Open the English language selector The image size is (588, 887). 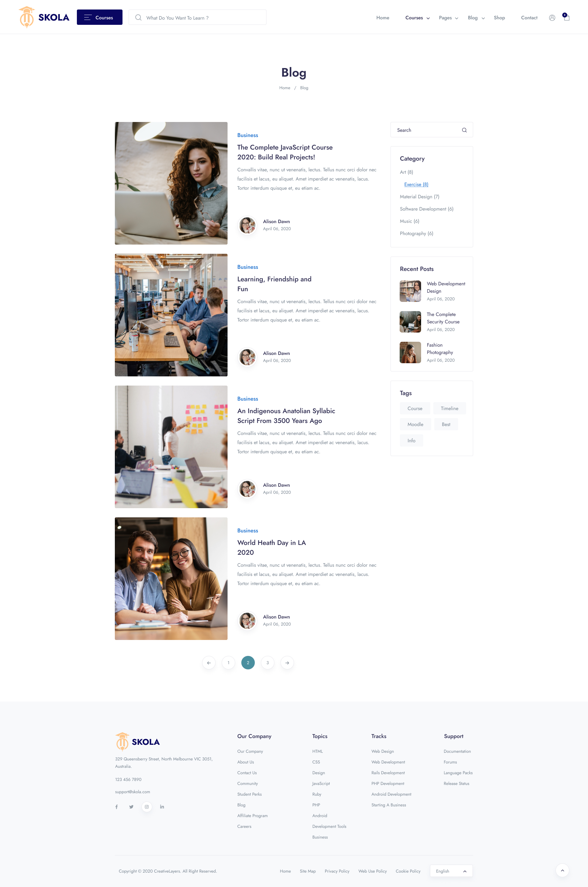[x=451, y=871]
